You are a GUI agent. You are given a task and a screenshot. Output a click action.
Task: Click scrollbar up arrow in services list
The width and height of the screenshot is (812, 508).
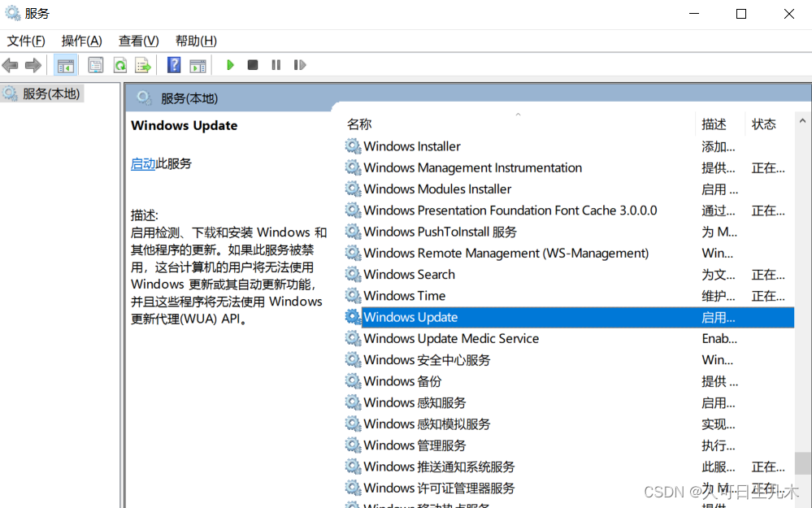(x=803, y=120)
